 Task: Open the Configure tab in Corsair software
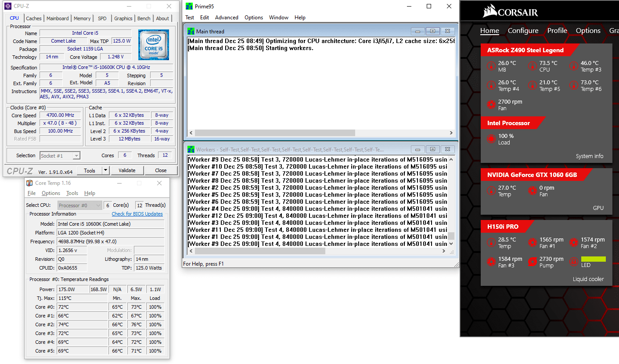(x=523, y=31)
